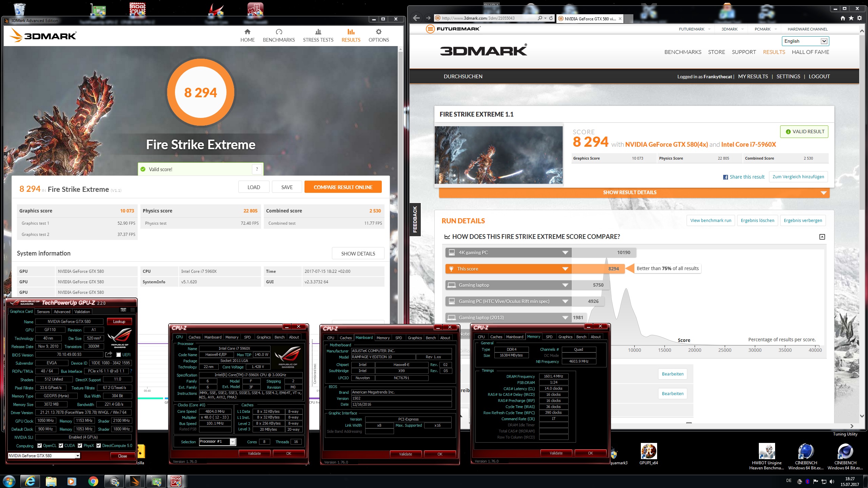Switch to GPU-Z Validation tab
The height and width of the screenshot is (488, 868).
82,311
